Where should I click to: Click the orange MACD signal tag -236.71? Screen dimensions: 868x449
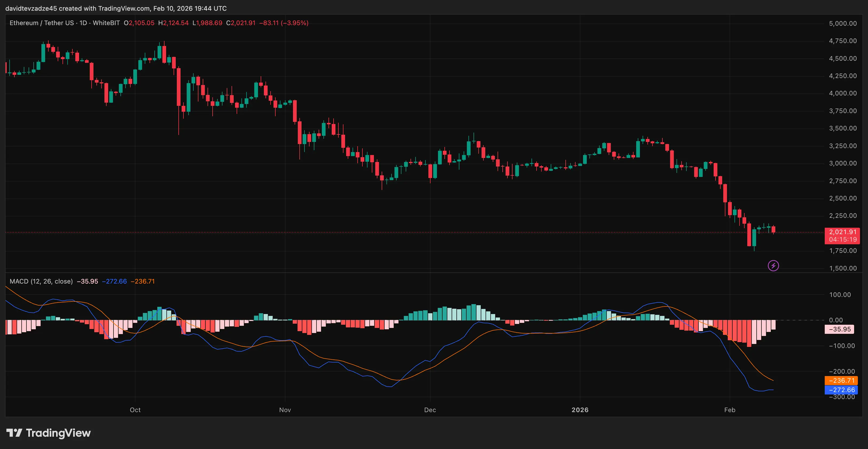pos(841,380)
